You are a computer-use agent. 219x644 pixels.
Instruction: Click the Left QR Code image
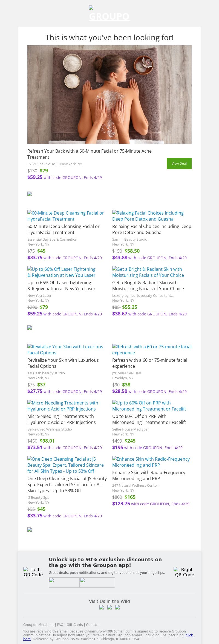point(33,572)
